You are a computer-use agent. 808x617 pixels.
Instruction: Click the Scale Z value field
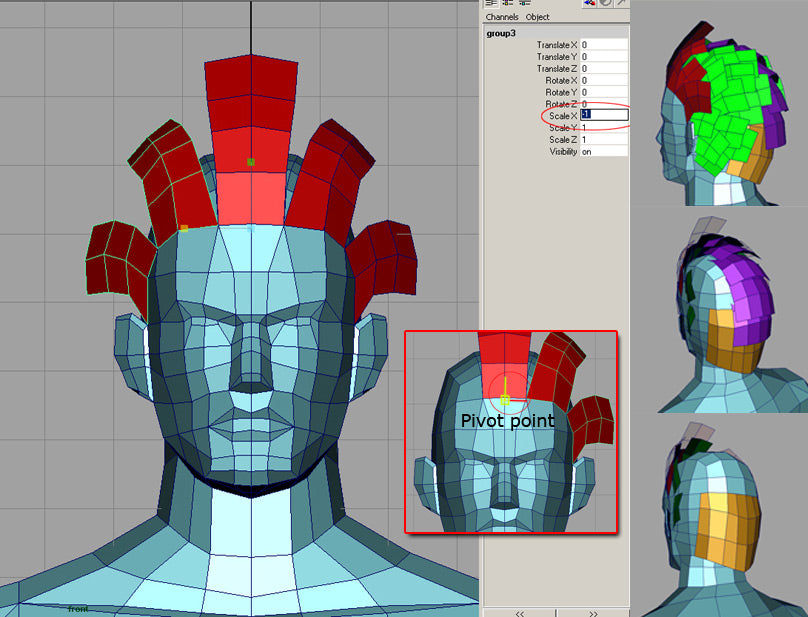tap(604, 140)
